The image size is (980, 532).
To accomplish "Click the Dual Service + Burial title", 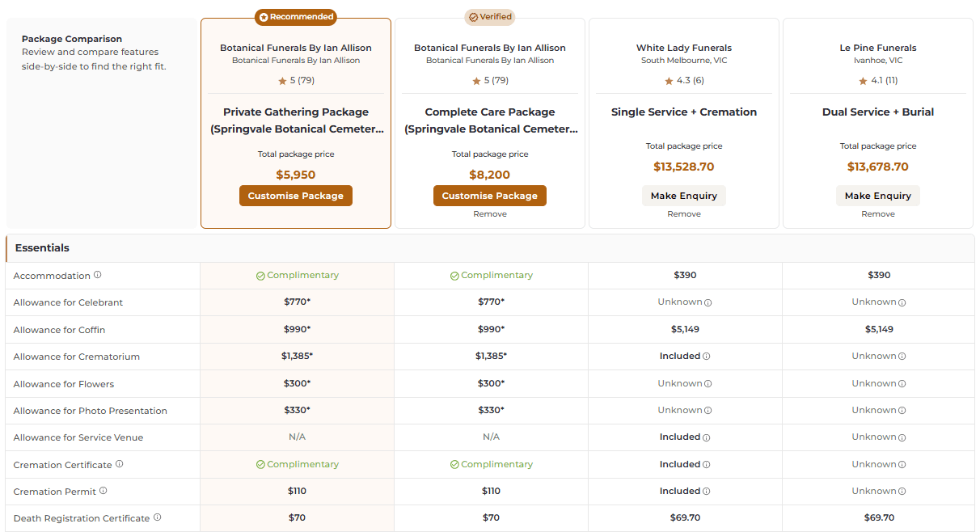I will (878, 112).
